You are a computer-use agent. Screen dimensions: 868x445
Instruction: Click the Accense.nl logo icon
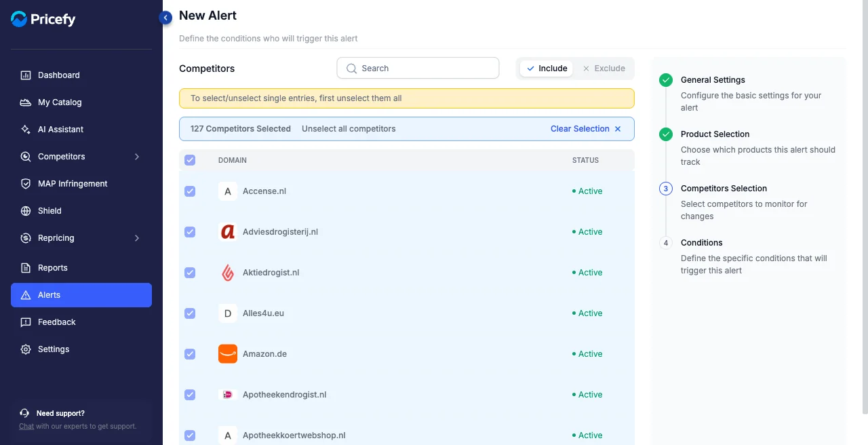(x=228, y=191)
